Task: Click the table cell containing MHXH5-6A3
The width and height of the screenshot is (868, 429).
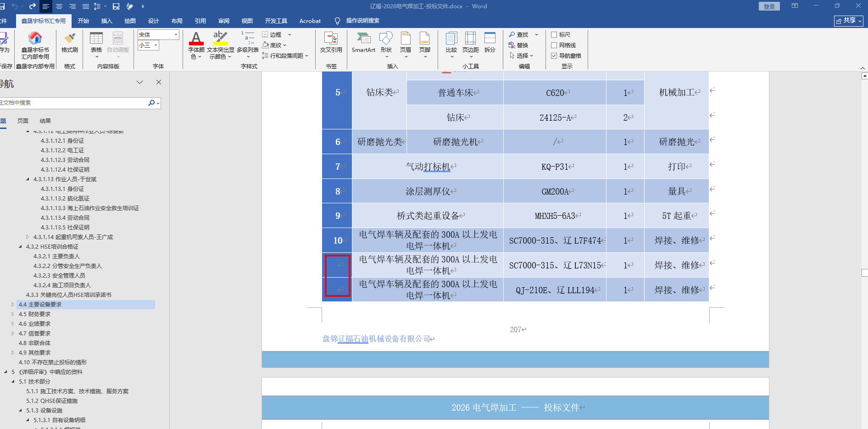Action: 555,216
